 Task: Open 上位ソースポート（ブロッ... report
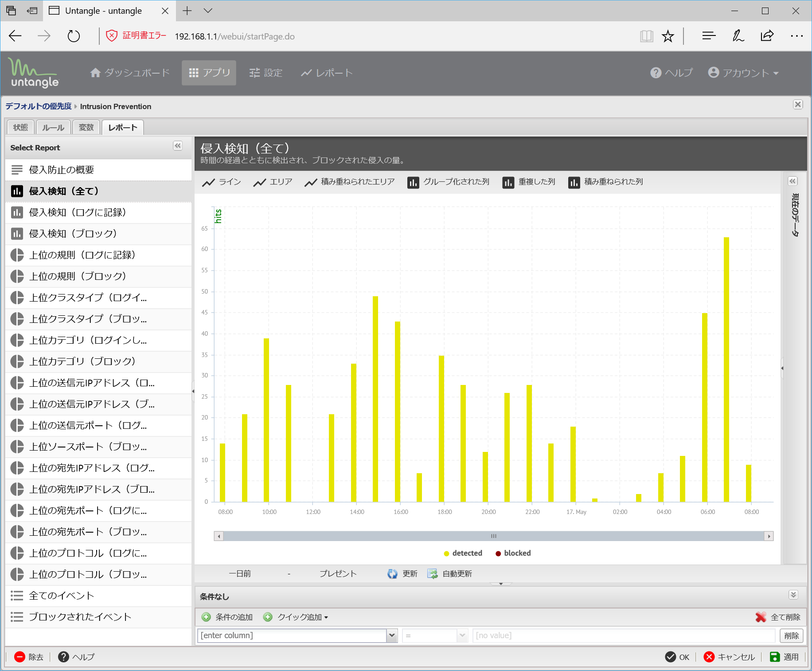coord(98,447)
